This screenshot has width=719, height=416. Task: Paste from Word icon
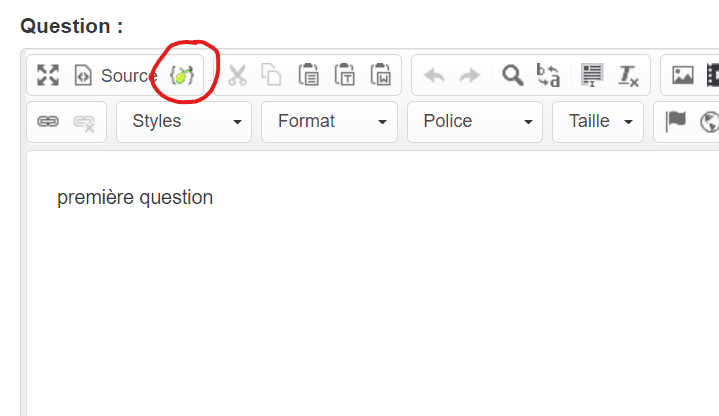381,75
